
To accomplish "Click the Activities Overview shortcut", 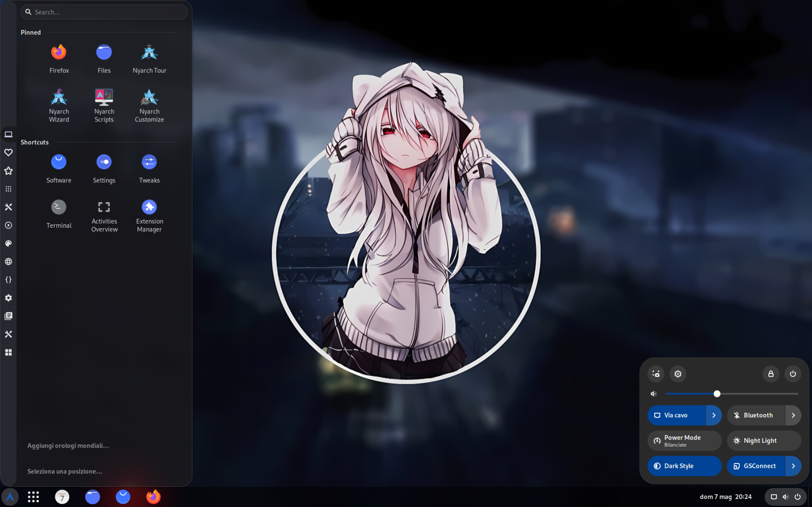I will pos(104,215).
